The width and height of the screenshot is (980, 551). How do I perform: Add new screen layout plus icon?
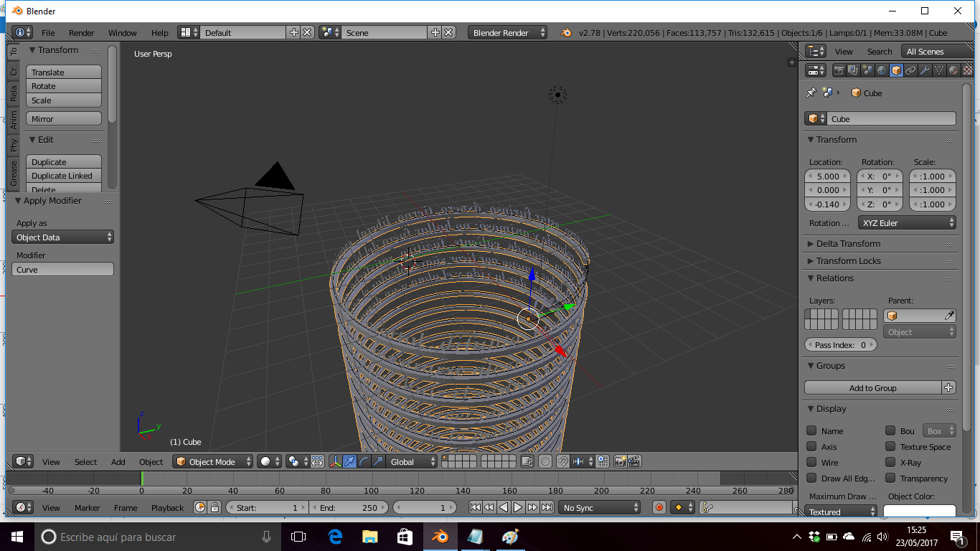click(x=293, y=32)
